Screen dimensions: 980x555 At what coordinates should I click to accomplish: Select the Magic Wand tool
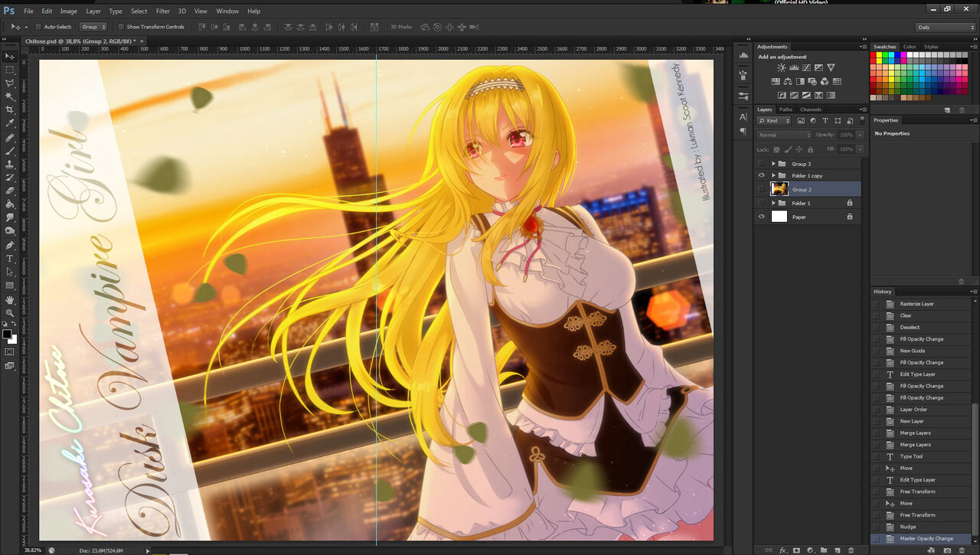point(10,96)
